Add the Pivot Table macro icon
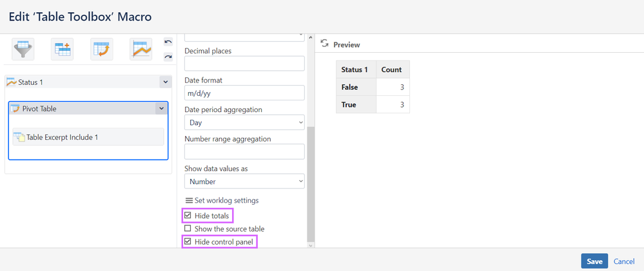The image size is (644, 271). pos(102,49)
